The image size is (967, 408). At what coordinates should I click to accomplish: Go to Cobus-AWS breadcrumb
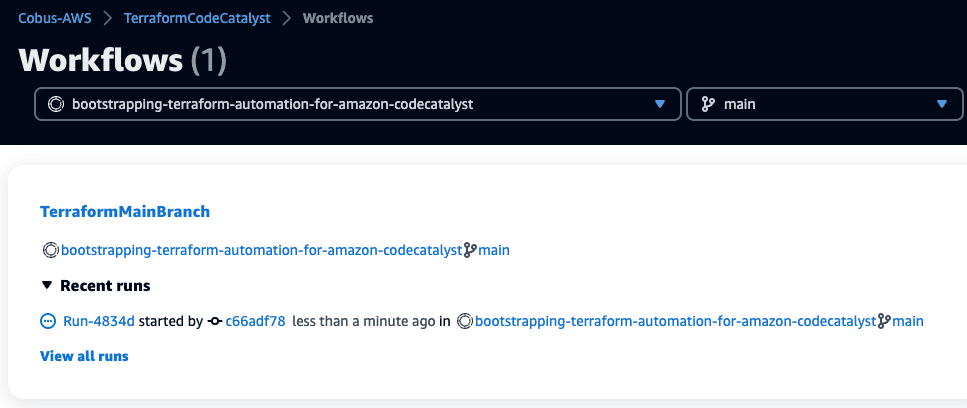click(x=55, y=18)
